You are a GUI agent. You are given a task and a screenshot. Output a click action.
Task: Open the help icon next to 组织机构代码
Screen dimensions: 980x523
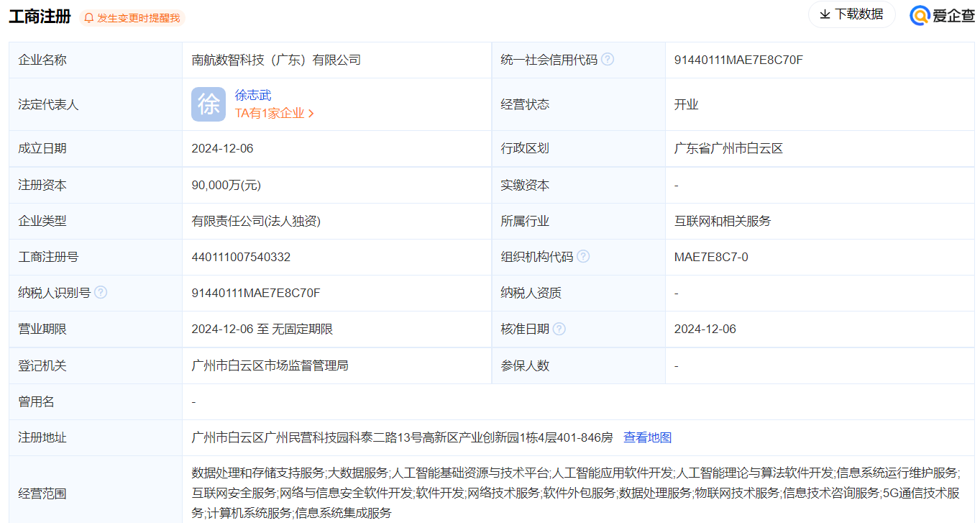point(583,257)
